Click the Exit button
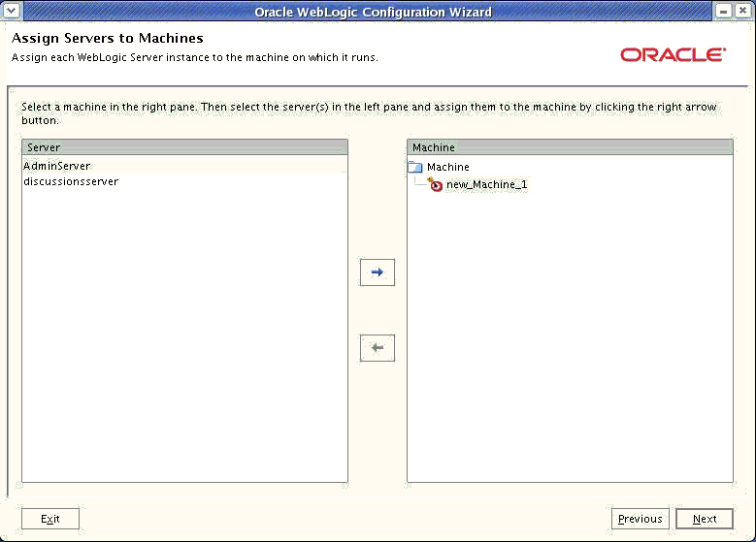The width and height of the screenshot is (756, 542). (50, 519)
